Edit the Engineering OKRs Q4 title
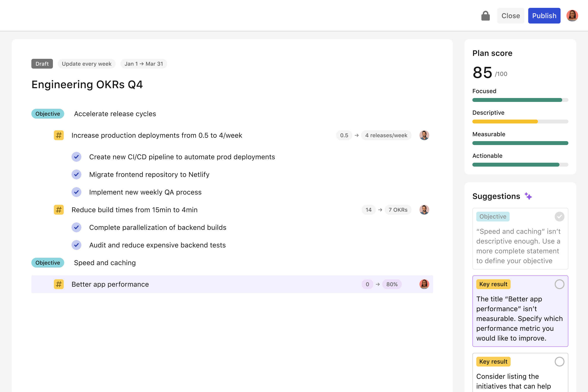The height and width of the screenshot is (392, 588). pos(87,85)
